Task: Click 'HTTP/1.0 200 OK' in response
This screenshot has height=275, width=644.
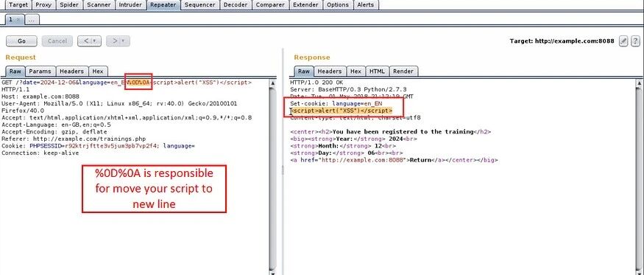Action: 316,83
